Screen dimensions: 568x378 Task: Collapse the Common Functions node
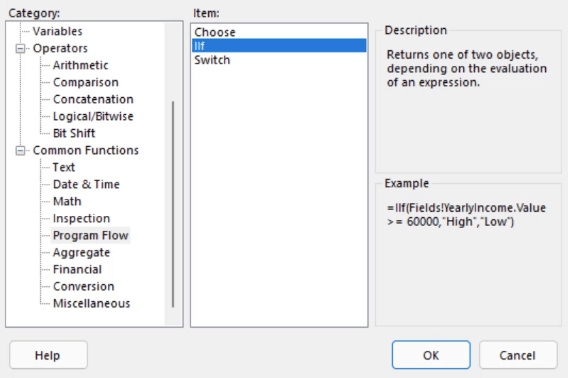(x=21, y=150)
